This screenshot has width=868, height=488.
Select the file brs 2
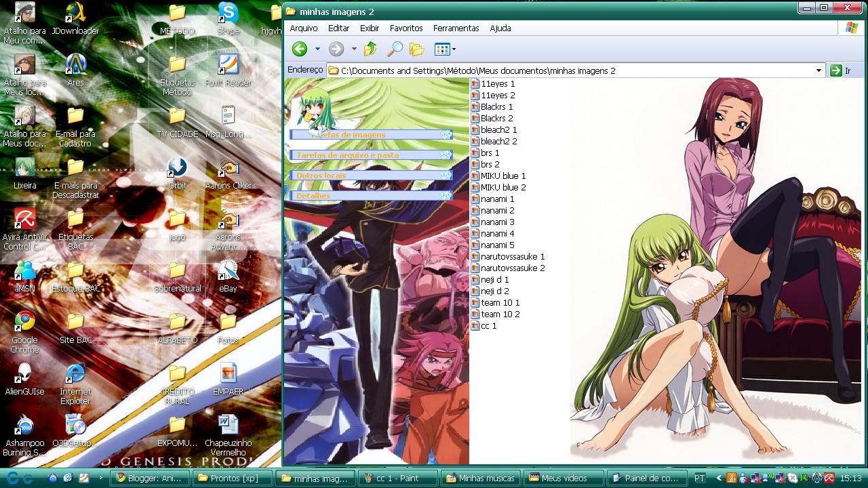tap(486, 165)
